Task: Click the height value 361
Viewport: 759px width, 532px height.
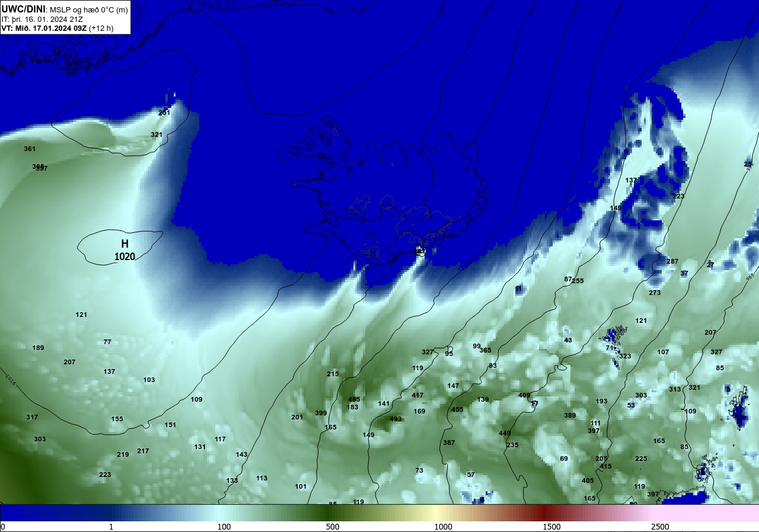Action: pos(30,149)
